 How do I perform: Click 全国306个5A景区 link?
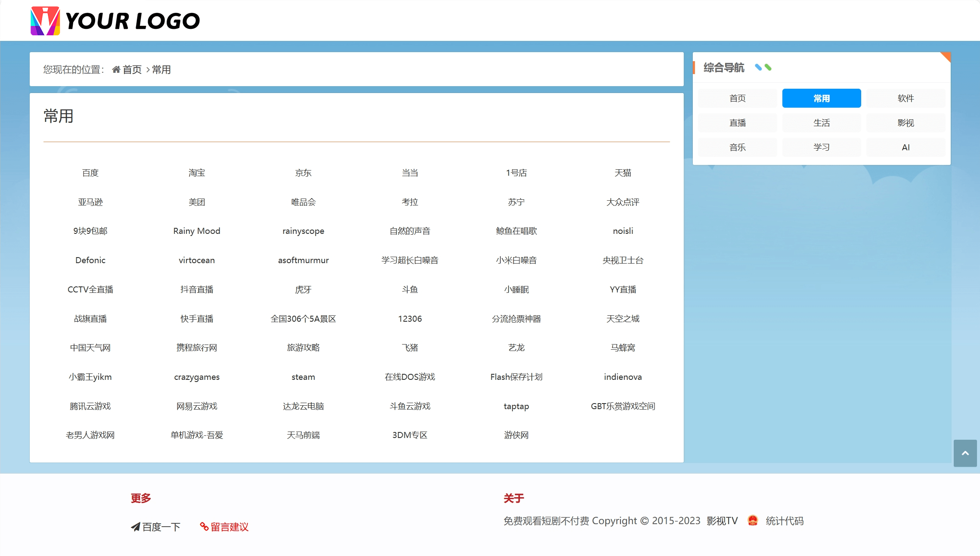[303, 319]
